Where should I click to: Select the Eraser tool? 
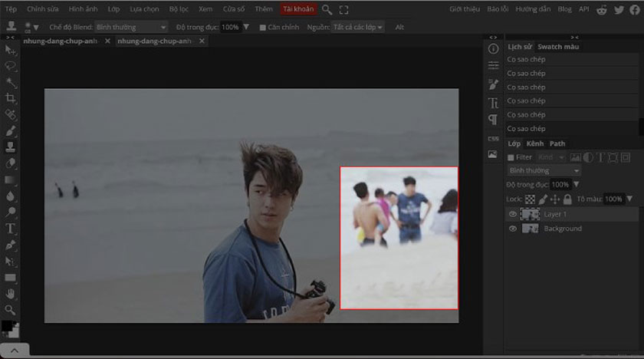tap(10, 163)
